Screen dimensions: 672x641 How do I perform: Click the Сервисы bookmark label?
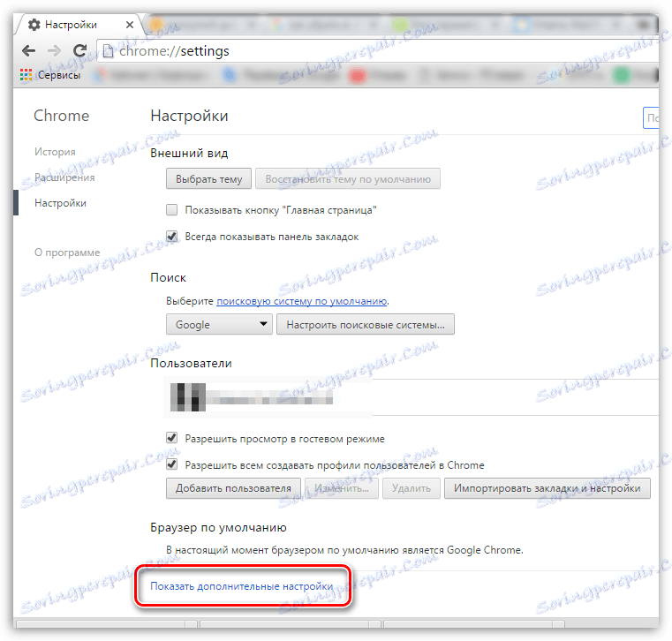[59, 75]
